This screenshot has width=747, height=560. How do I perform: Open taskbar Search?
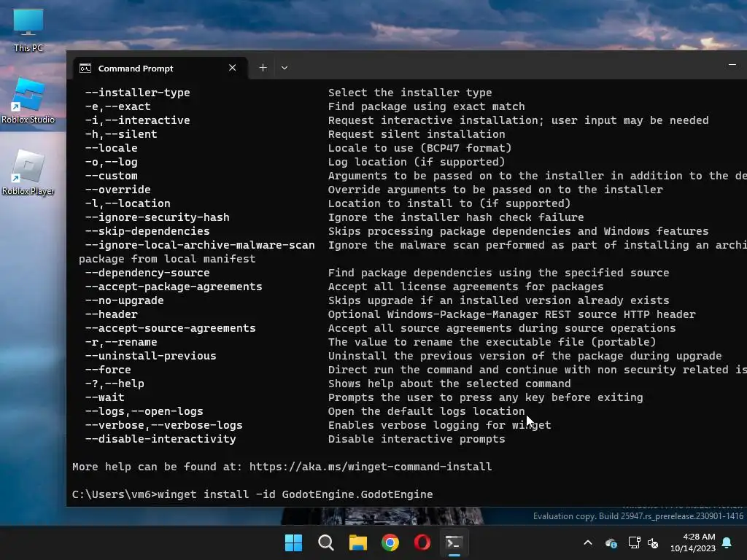point(326,542)
